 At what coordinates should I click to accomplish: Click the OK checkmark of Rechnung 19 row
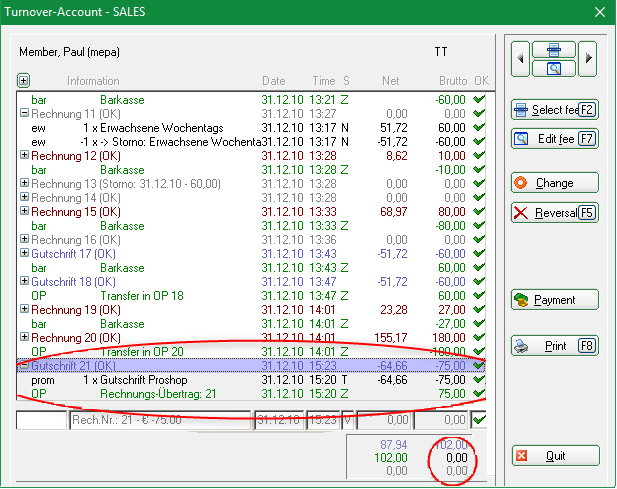coord(478,309)
